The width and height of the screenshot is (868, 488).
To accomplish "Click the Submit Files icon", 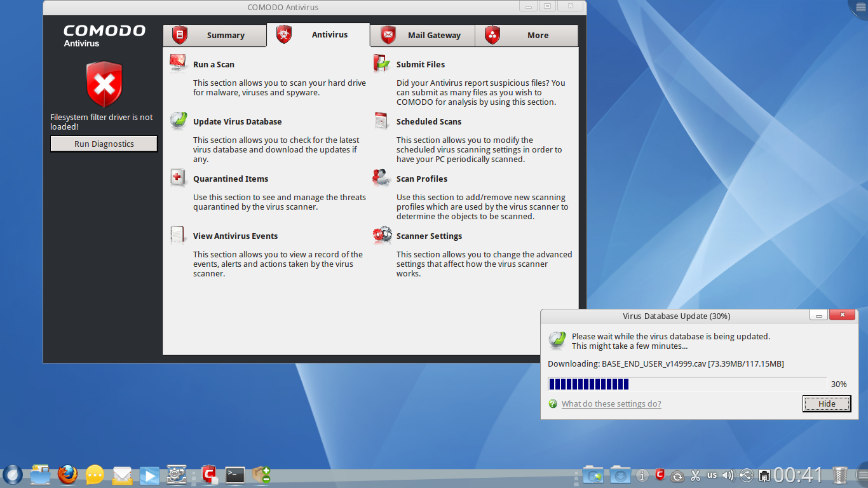I will coord(381,64).
